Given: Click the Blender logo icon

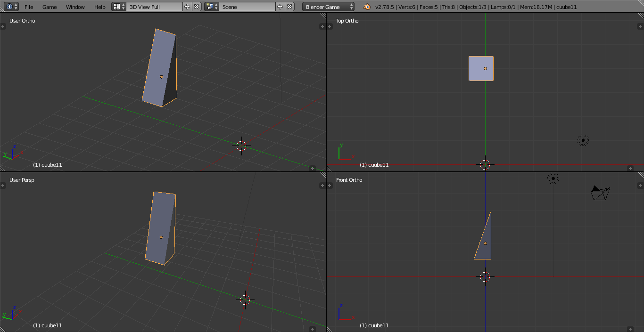Looking at the screenshot, I should click(x=366, y=7).
